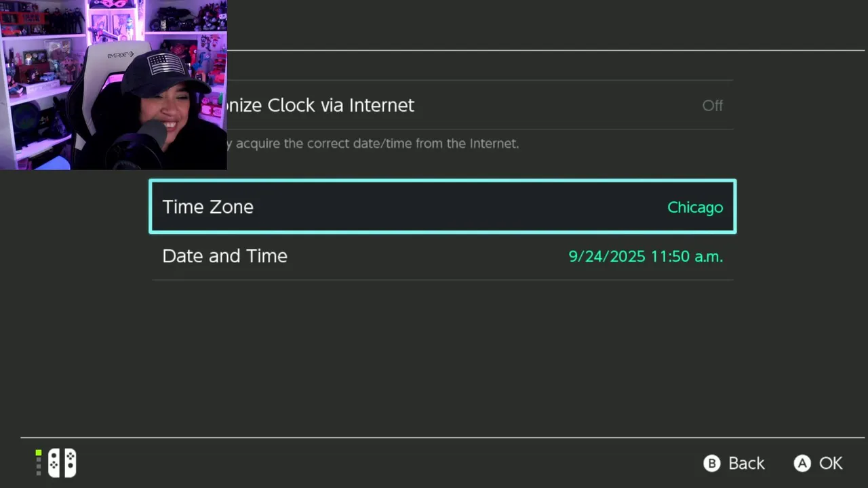
Task: Click the right Joy-Con controller icon
Action: 70,463
